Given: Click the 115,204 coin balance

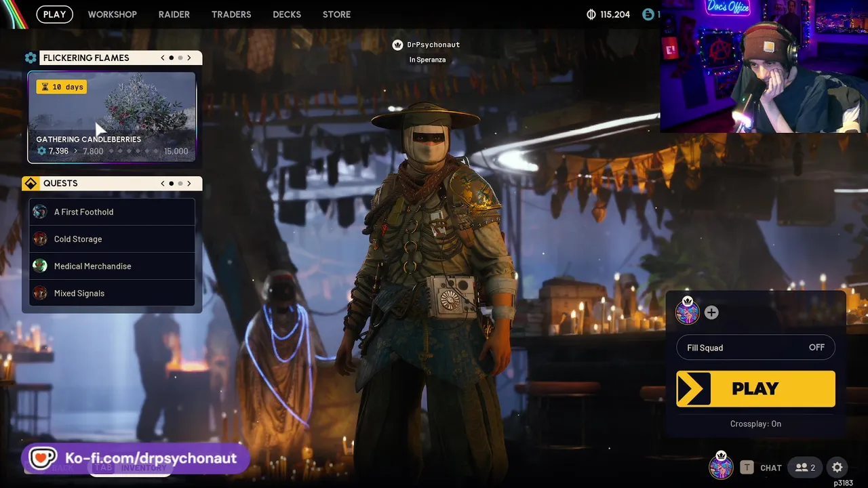Looking at the screenshot, I should pyautogui.click(x=615, y=14).
